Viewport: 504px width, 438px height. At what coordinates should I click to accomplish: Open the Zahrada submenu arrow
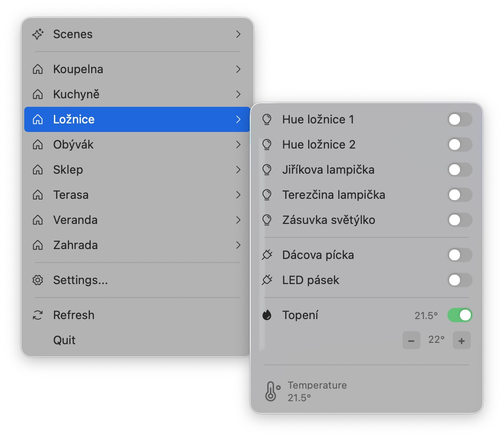tap(239, 245)
